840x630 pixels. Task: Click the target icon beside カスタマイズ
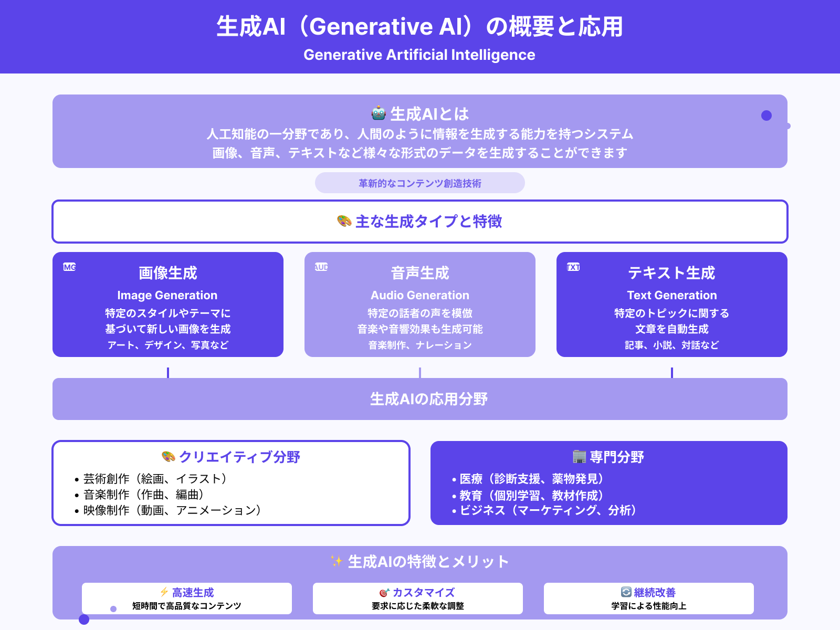coord(385,592)
